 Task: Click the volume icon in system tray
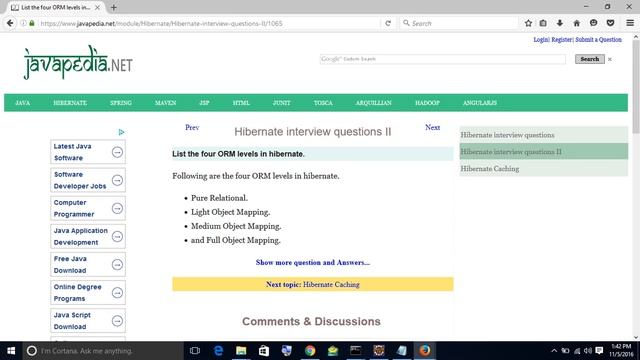coord(588,351)
